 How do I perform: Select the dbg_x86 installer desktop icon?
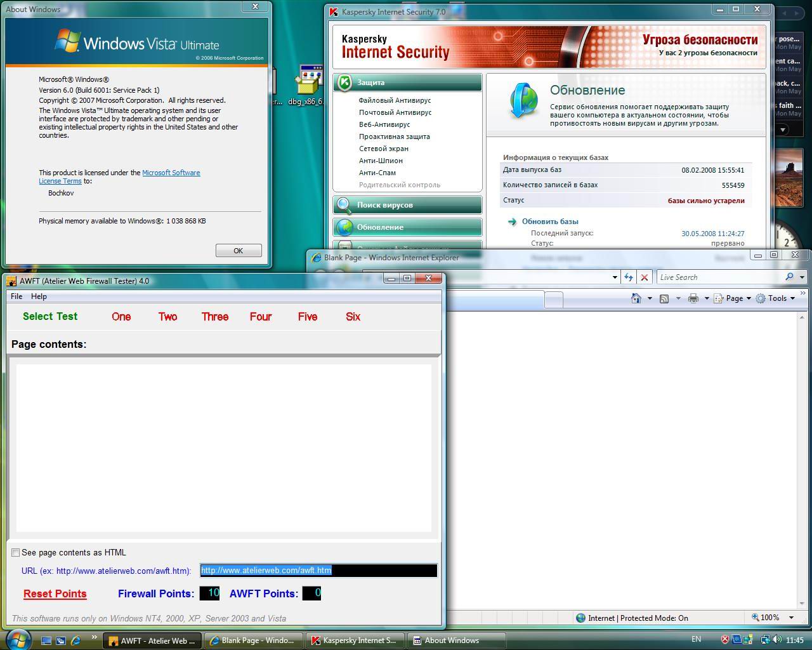[309, 84]
